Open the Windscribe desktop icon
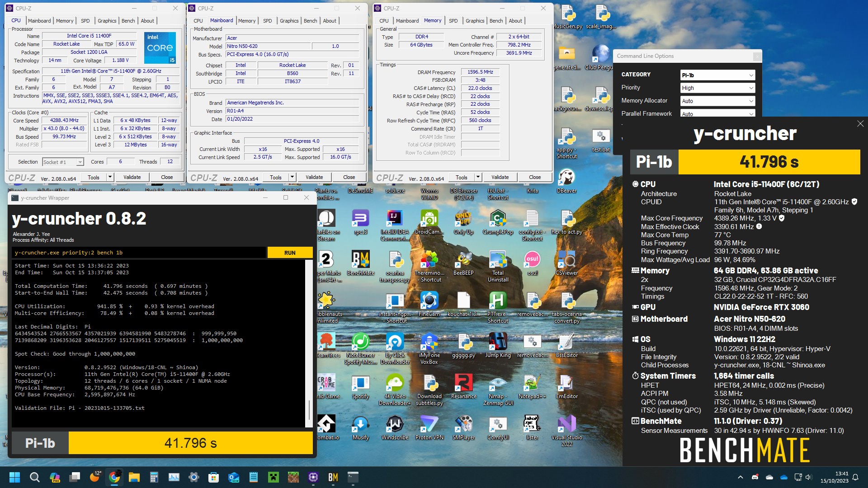The height and width of the screenshot is (488, 868). (395, 427)
